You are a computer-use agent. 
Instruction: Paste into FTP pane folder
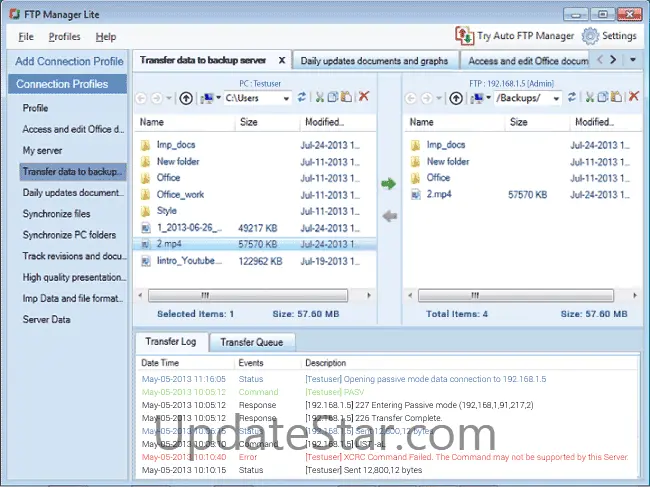pyautogui.click(x=616, y=97)
